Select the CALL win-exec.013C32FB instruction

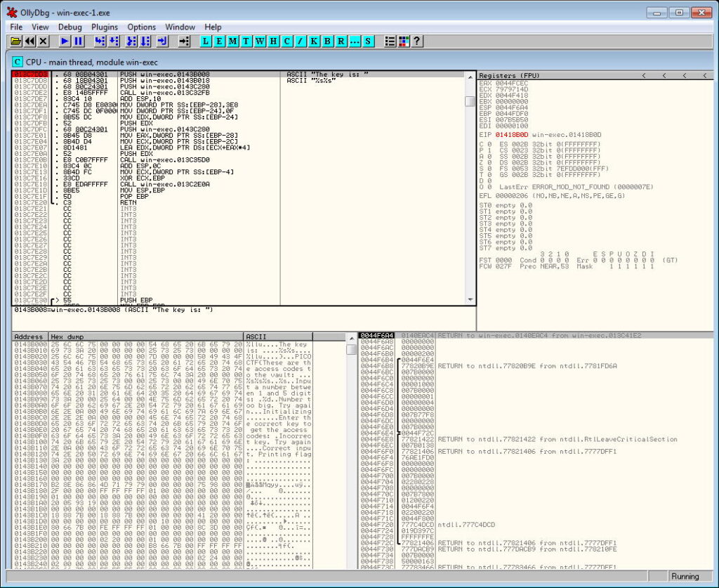pyautogui.click(x=164, y=93)
